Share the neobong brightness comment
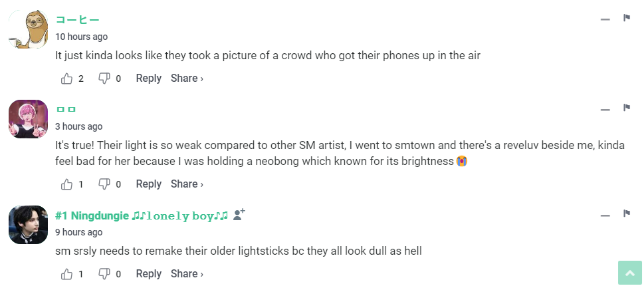This screenshot has height=288, width=644. (x=187, y=184)
